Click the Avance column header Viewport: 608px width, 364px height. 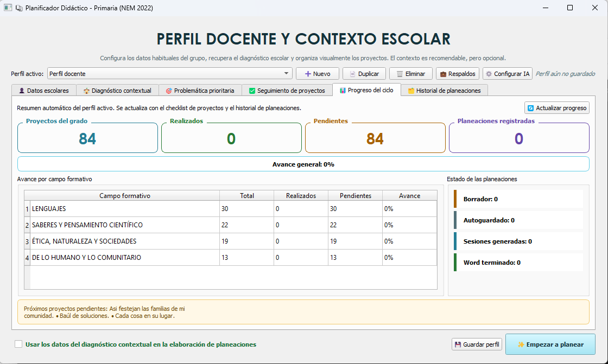(409, 195)
